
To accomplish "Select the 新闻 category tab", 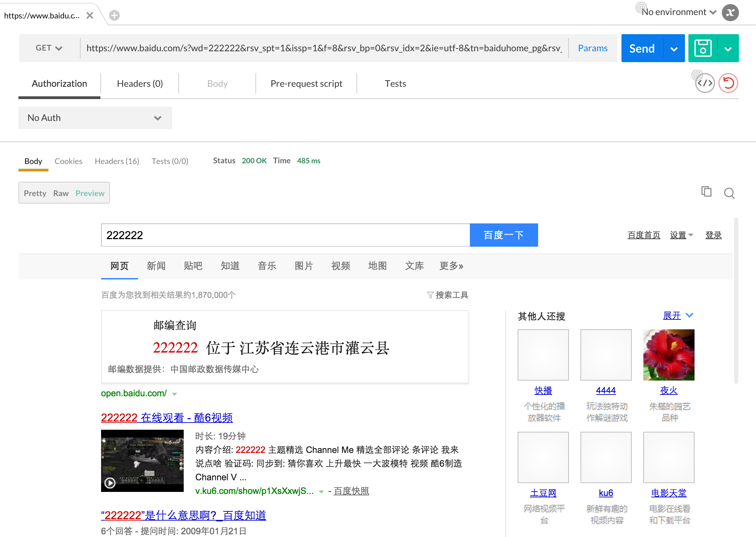I will [156, 266].
